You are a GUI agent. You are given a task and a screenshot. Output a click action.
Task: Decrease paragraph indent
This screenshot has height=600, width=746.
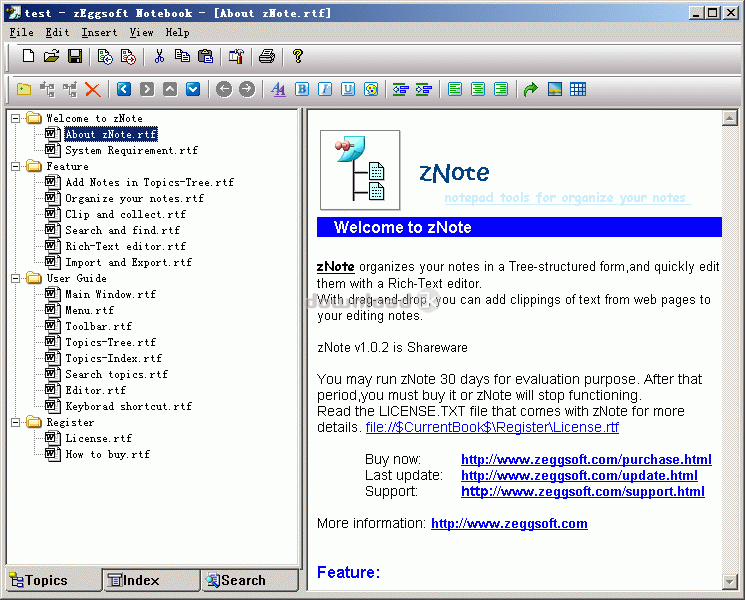pyautogui.click(x=401, y=89)
